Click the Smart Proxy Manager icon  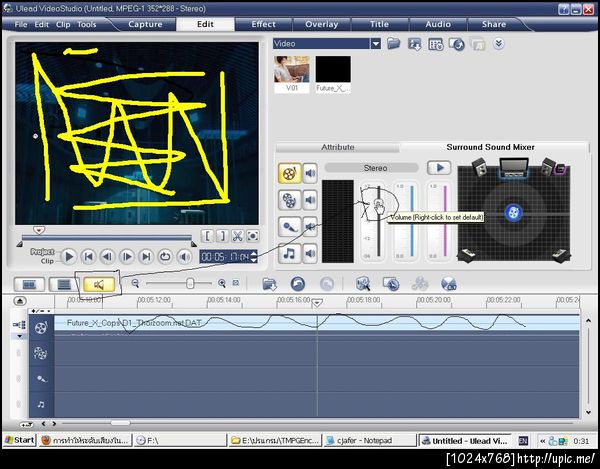(391, 284)
